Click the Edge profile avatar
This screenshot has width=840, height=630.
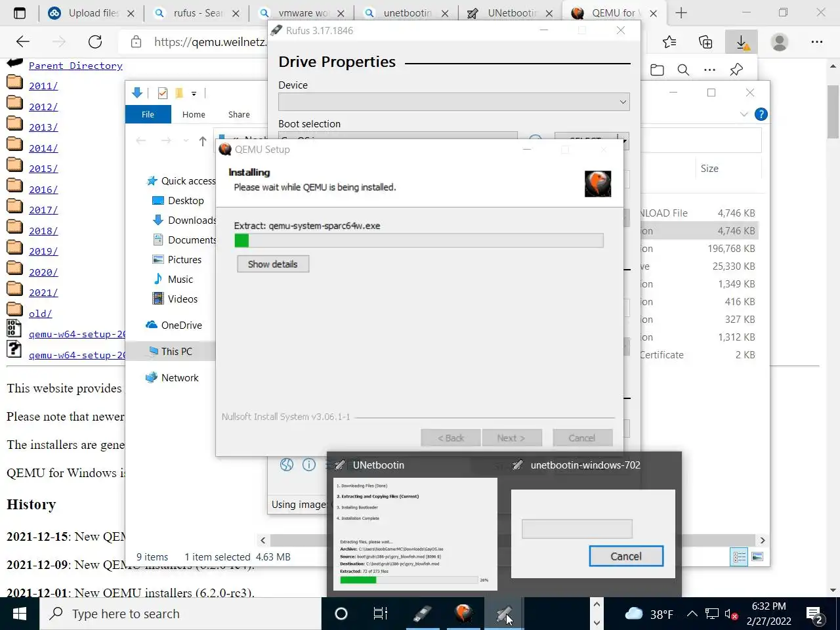[780, 42]
